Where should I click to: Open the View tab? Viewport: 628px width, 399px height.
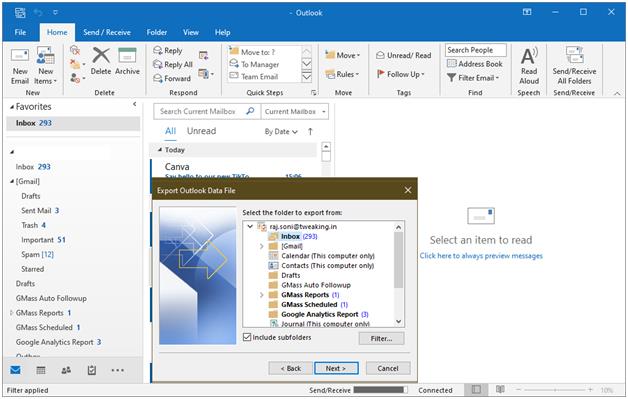[191, 32]
